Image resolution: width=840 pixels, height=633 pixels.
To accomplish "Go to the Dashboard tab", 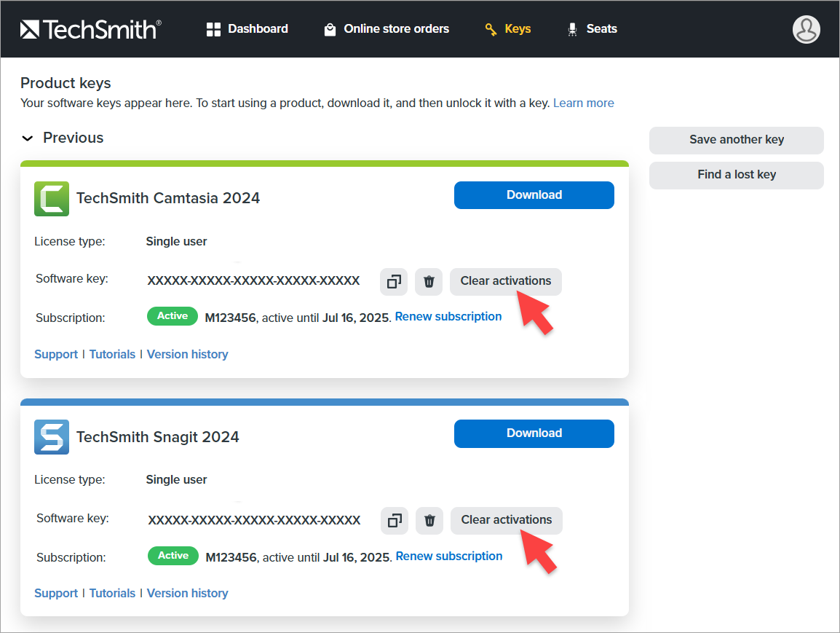I will pos(247,29).
